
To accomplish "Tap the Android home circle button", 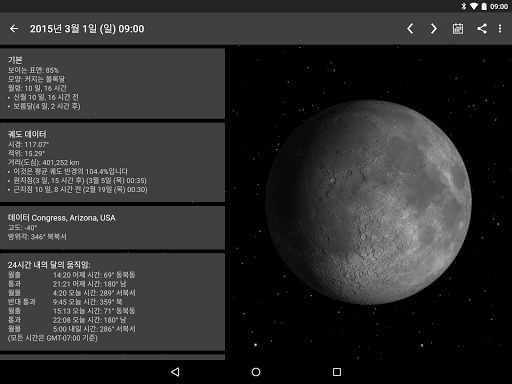I will [256, 372].
